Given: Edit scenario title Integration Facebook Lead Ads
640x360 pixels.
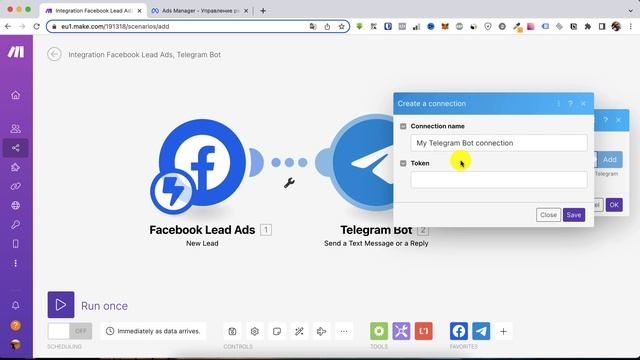Looking at the screenshot, I should coord(144,54).
